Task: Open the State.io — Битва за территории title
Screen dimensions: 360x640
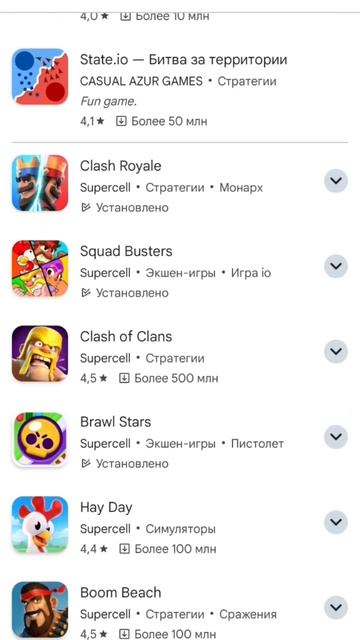Action: [184, 60]
